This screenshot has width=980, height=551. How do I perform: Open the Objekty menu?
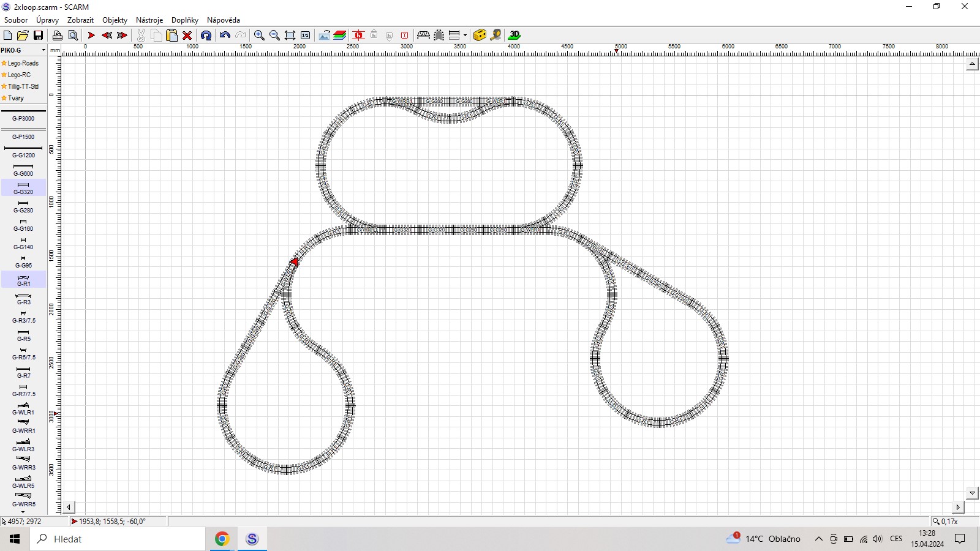point(115,20)
